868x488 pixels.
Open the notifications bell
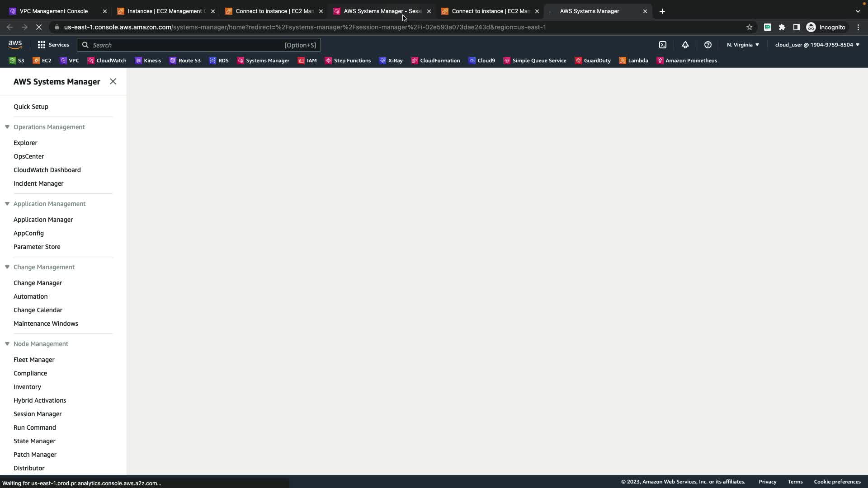coord(685,45)
